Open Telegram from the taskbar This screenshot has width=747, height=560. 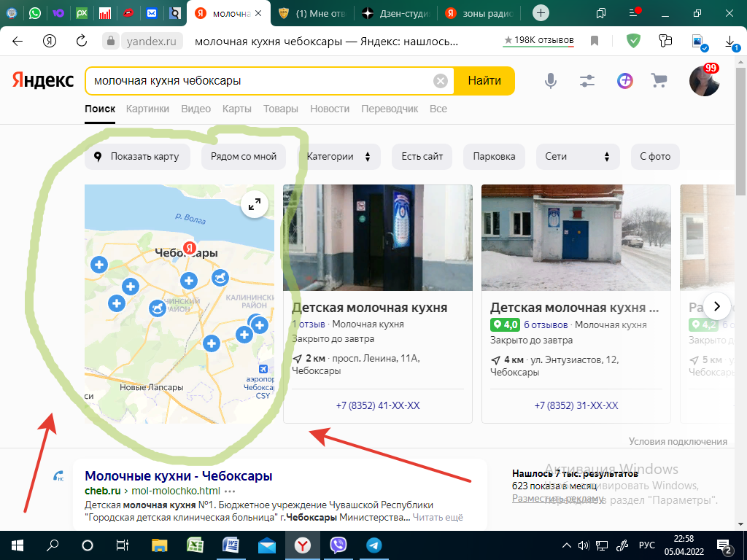tap(374, 545)
